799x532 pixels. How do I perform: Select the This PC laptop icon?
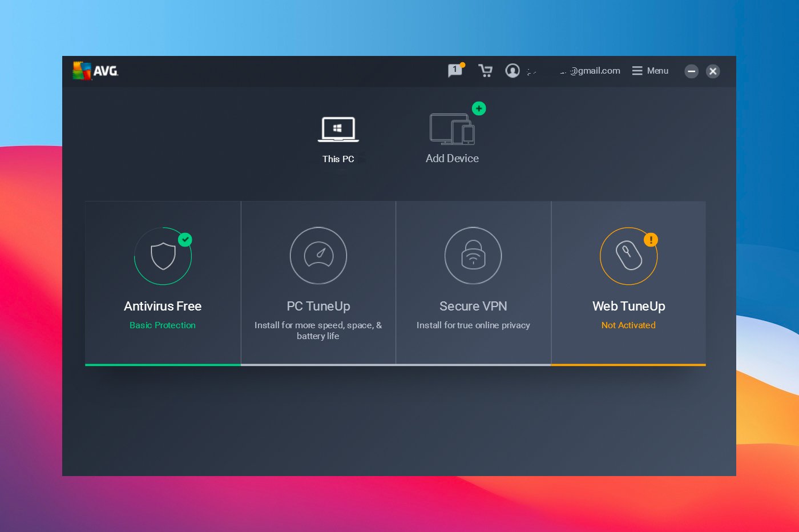coord(338,130)
